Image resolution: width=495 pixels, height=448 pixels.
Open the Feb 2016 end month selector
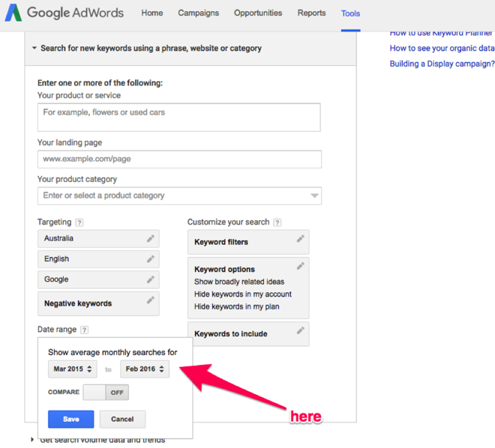pos(145,369)
